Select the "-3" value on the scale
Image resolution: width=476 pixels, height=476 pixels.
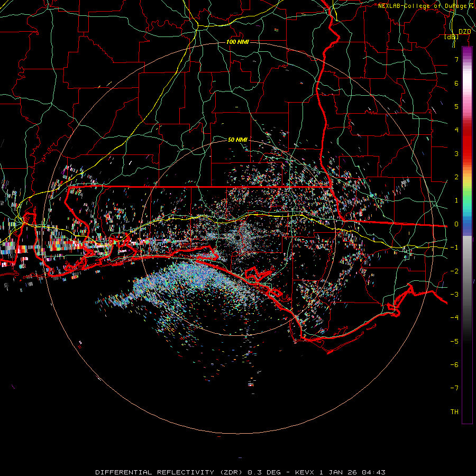click(454, 295)
